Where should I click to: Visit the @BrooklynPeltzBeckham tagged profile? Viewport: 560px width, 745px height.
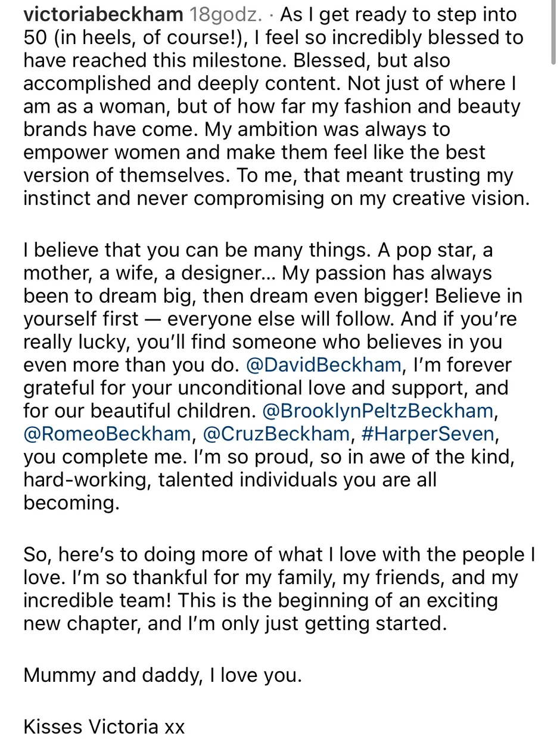377,411
